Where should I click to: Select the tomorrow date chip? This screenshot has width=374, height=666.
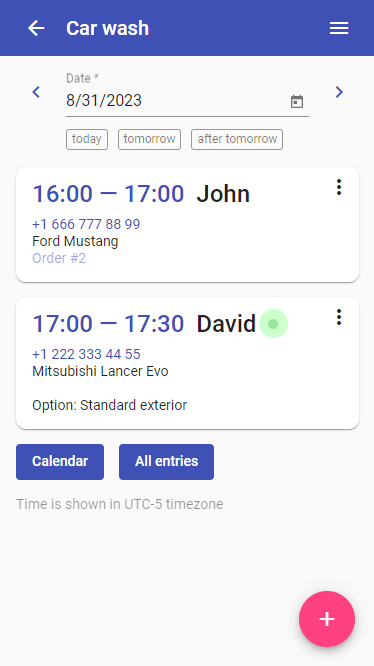(149, 139)
